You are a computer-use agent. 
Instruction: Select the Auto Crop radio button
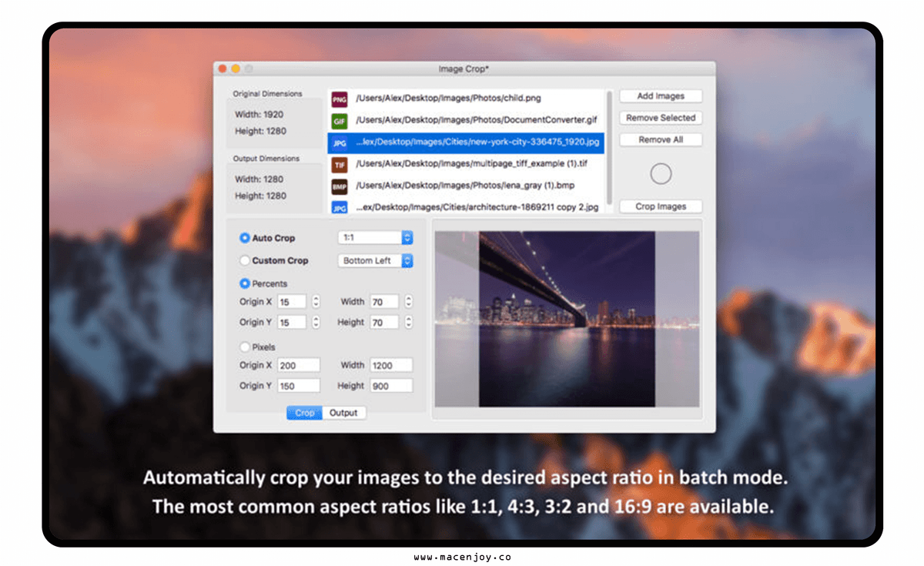click(x=245, y=238)
